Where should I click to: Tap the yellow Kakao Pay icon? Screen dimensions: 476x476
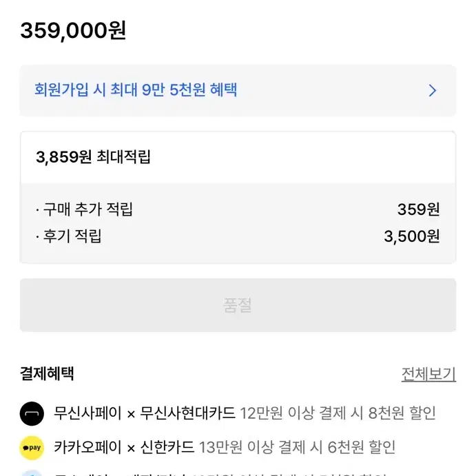point(32,448)
